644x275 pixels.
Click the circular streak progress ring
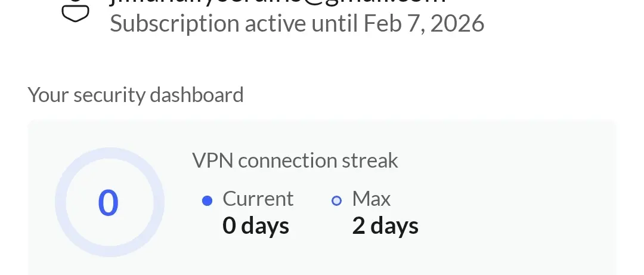[x=110, y=202]
